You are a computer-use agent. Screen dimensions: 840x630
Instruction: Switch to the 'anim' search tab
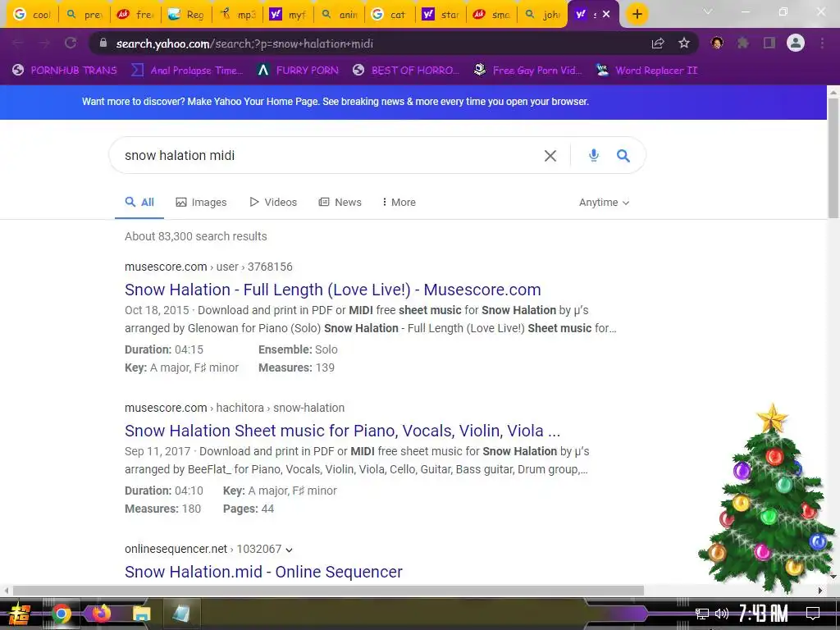pos(340,15)
